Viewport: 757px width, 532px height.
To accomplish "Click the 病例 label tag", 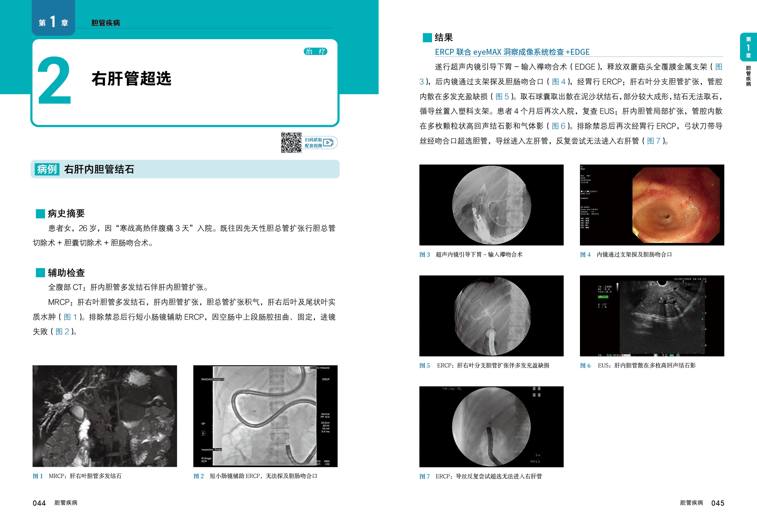I will 47,169.
